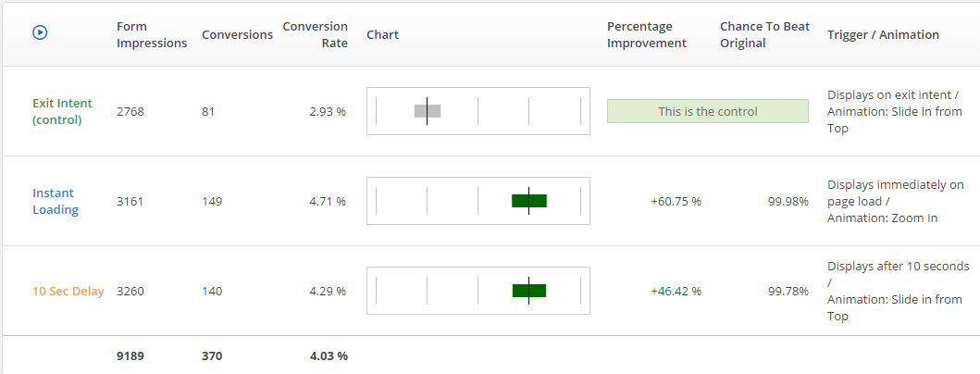This screenshot has height=374, width=980.
Task: Open the Instant Loading variation
Action: [x=56, y=201]
